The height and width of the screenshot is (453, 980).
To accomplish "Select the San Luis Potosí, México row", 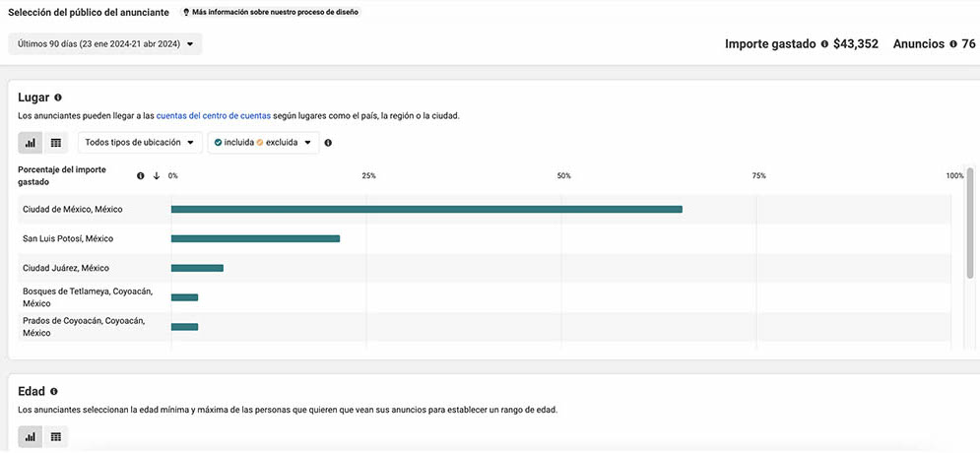I will (x=485, y=238).
